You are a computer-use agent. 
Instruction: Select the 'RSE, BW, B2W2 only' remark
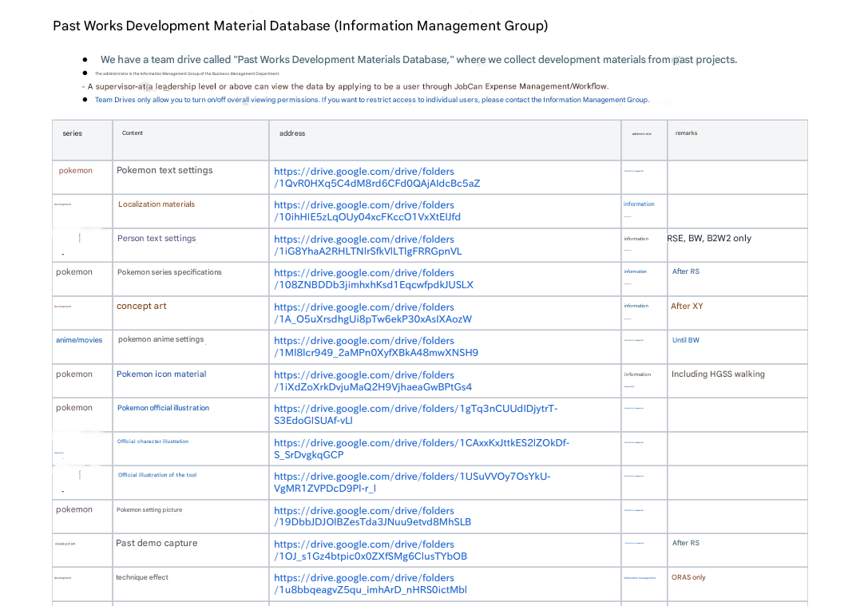pyautogui.click(x=709, y=238)
